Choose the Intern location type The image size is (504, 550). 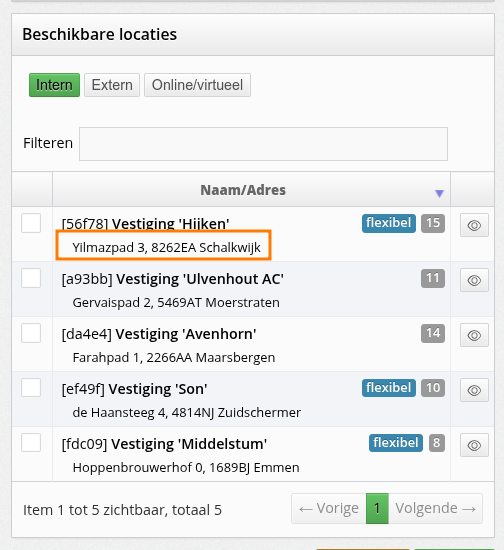click(54, 85)
